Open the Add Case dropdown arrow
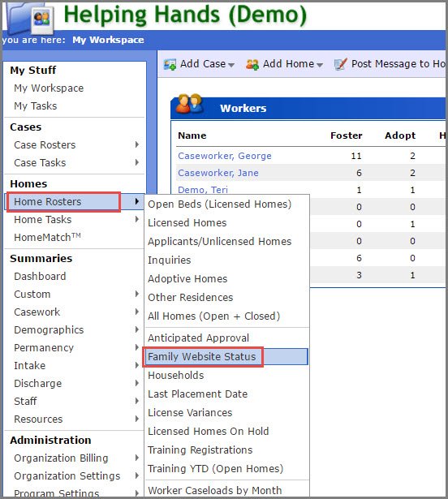 click(x=231, y=65)
